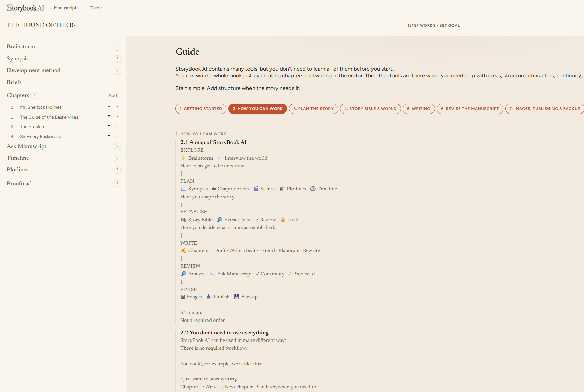Remove chapter Sir Henry Baskerville with x
This screenshot has width=584, height=392.
tap(117, 136)
